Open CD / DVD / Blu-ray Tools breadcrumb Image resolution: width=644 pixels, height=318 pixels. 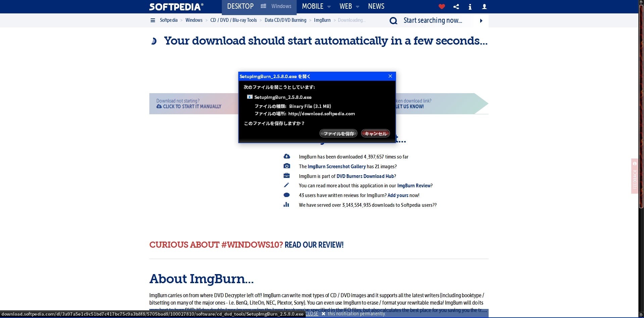(234, 20)
